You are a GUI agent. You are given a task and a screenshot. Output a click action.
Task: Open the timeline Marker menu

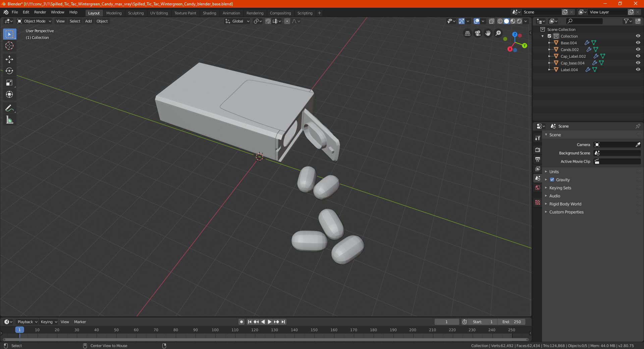pyautogui.click(x=80, y=322)
